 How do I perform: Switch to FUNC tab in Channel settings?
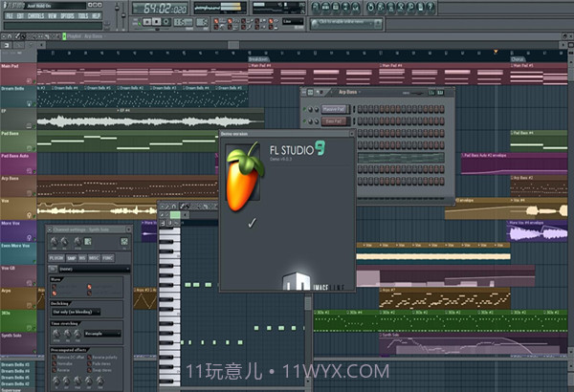point(107,258)
